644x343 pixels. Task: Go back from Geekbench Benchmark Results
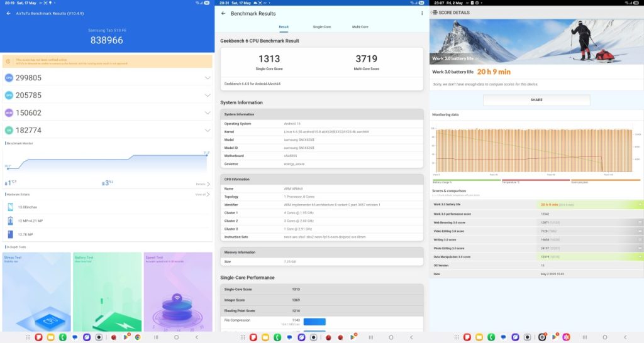[223, 14]
